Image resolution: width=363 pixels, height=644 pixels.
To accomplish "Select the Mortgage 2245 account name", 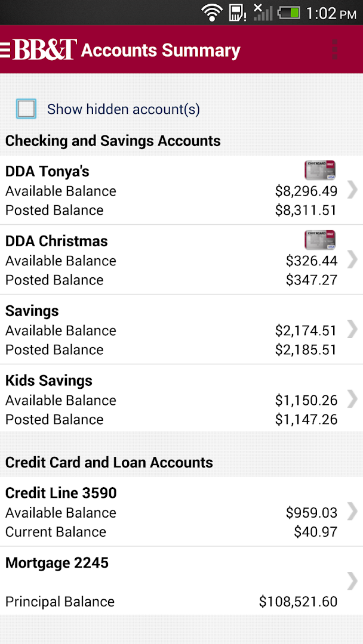I will 57,562.
